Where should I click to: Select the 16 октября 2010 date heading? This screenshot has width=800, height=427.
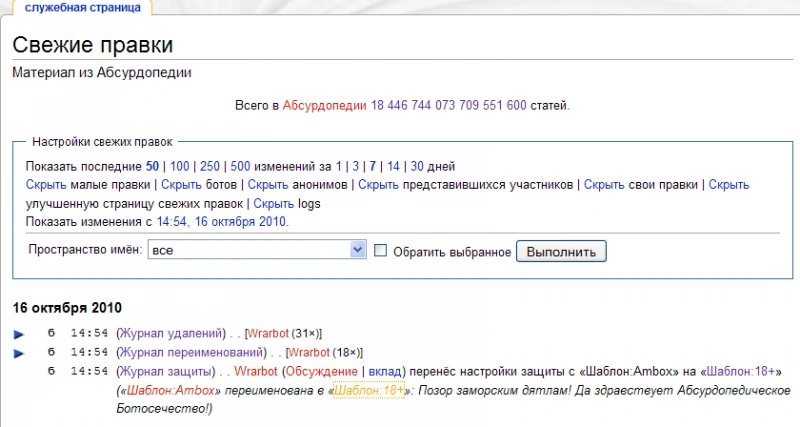point(67,308)
